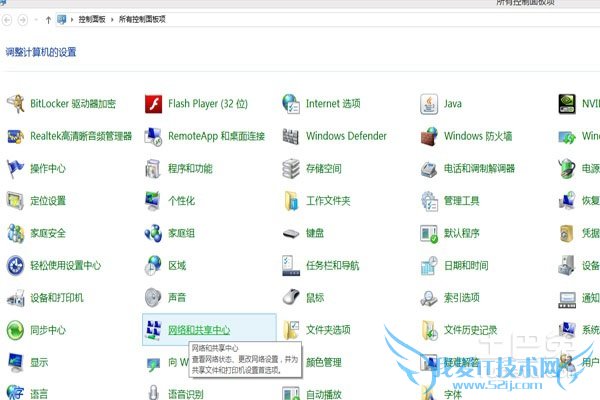Open the 操作中心 flag icon

(x=15, y=168)
